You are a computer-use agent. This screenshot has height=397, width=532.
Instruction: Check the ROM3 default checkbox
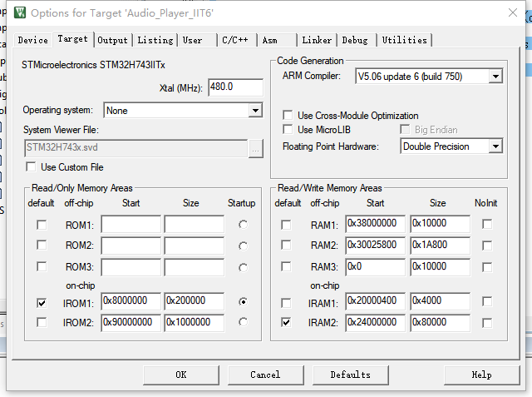point(42,266)
